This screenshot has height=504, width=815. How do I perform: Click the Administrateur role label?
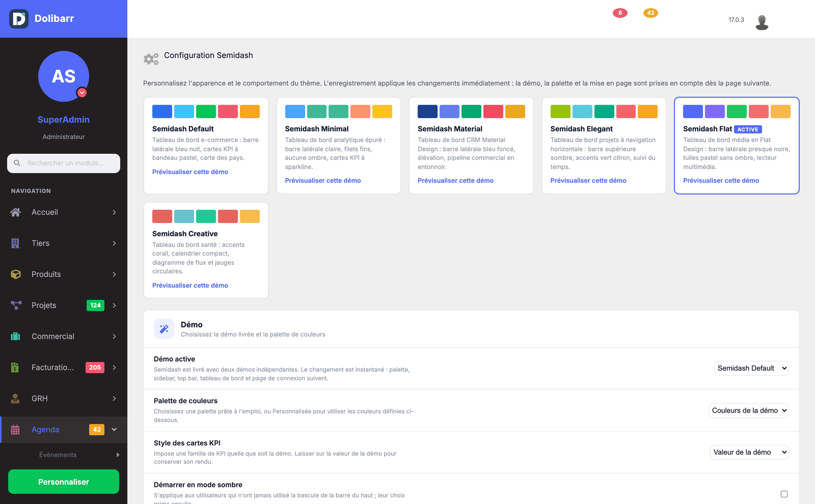(x=64, y=137)
